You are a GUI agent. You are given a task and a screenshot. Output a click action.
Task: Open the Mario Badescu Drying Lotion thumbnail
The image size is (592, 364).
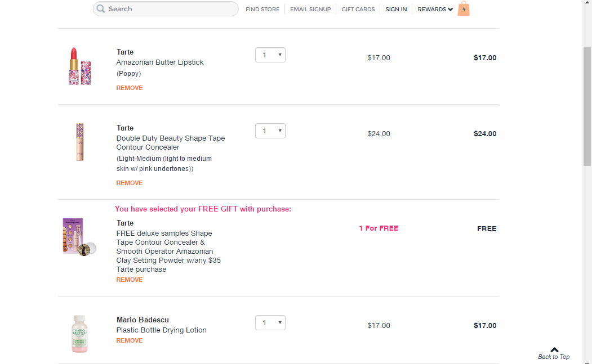point(79,334)
